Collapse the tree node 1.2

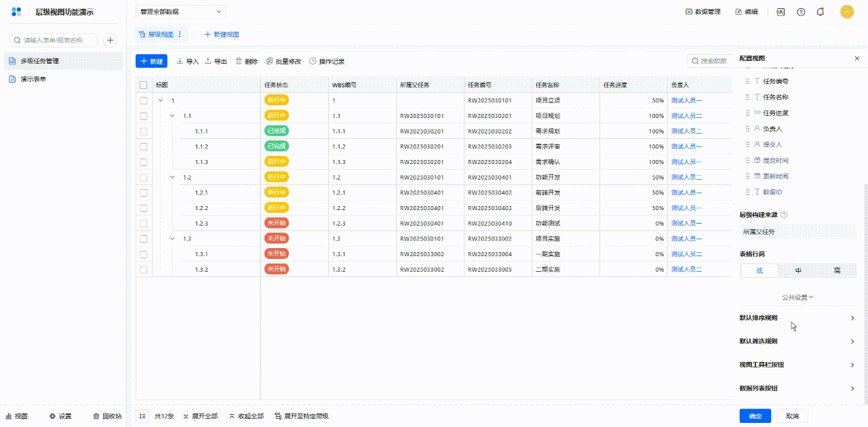[172, 178]
